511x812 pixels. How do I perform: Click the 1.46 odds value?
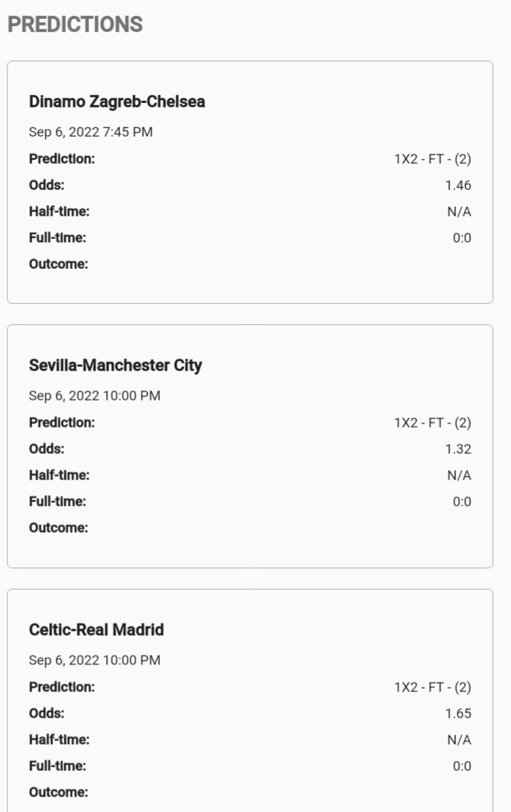[x=458, y=186]
